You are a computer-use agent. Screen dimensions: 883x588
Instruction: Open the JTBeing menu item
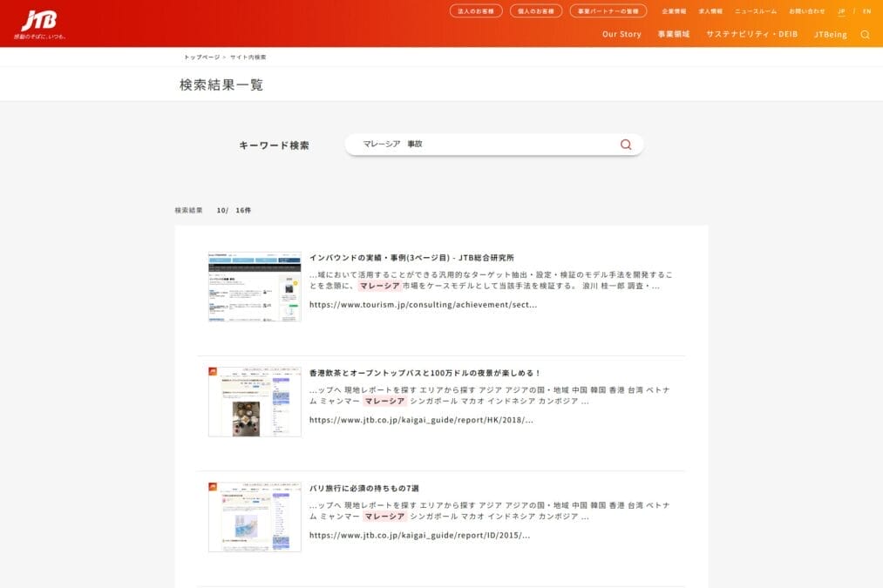pos(830,34)
